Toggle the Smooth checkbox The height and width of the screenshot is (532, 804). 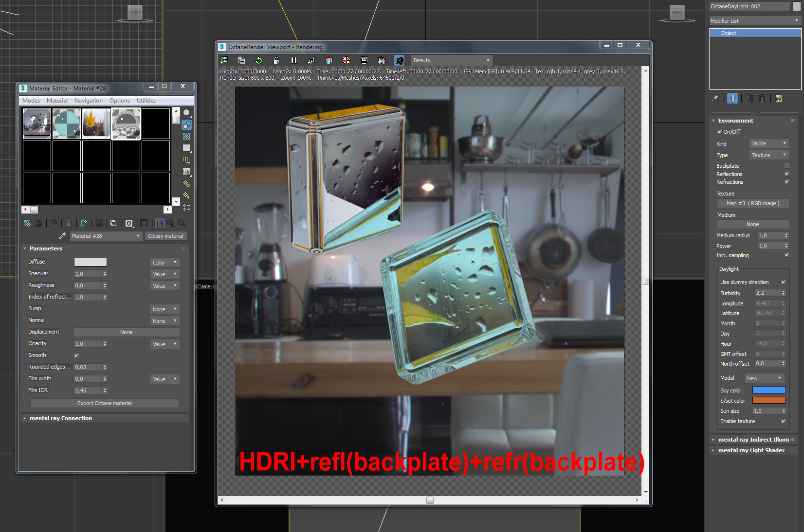pos(76,355)
